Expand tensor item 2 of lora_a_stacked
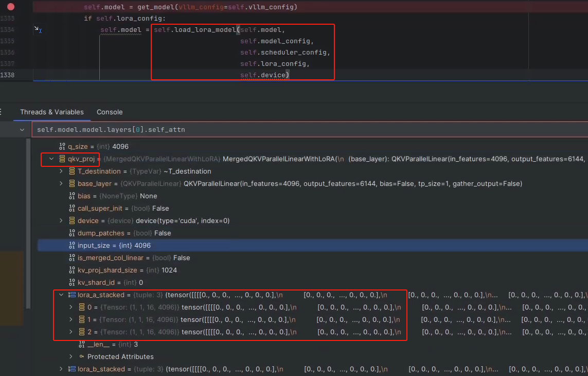The image size is (588, 376). (71, 332)
